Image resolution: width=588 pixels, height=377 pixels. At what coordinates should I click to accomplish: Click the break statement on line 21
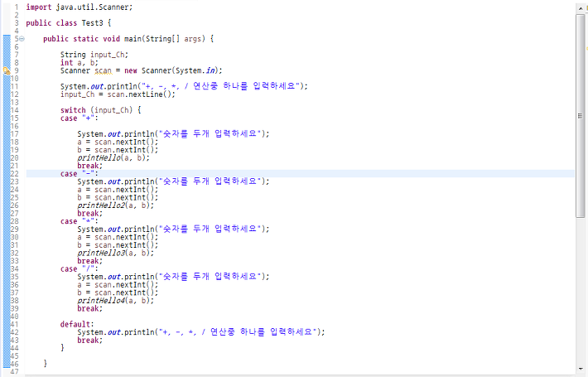(89, 166)
